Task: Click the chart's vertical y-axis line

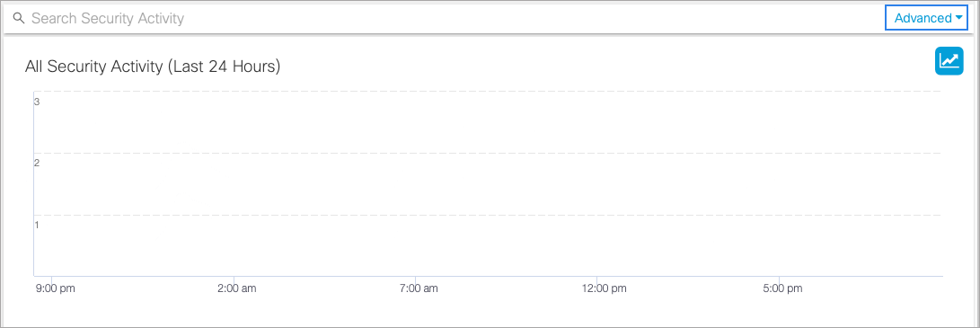Action: point(34,183)
